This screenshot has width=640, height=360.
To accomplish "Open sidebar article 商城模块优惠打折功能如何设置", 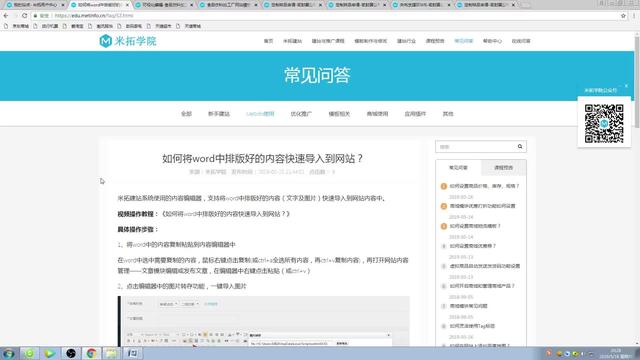I will tap(482, 206).
